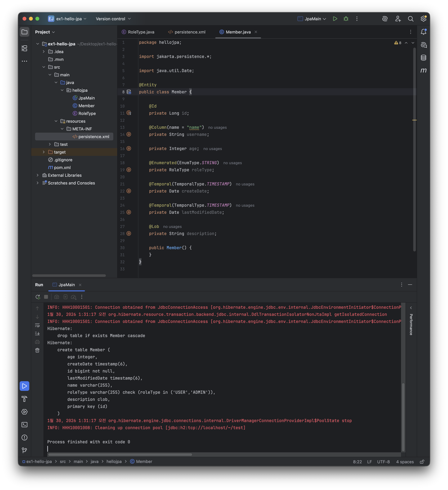The image size is (448, 490).
Task: Click hellojpa in the breadcrumb bar
Action: click(x=114, y=462)
